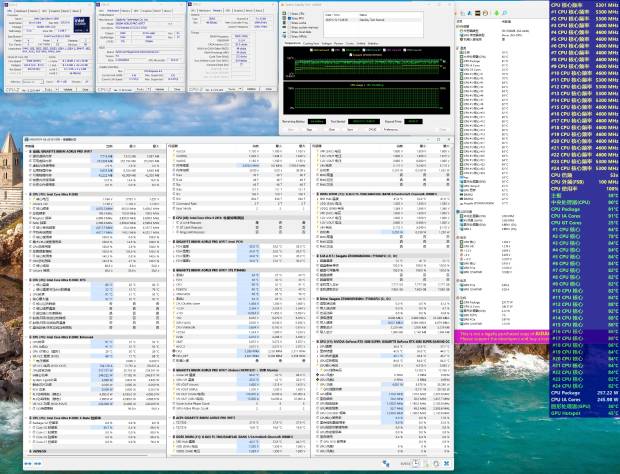620x474 pixels.
Task: Click the Save button in stability test
Action: tap(350, 130)
